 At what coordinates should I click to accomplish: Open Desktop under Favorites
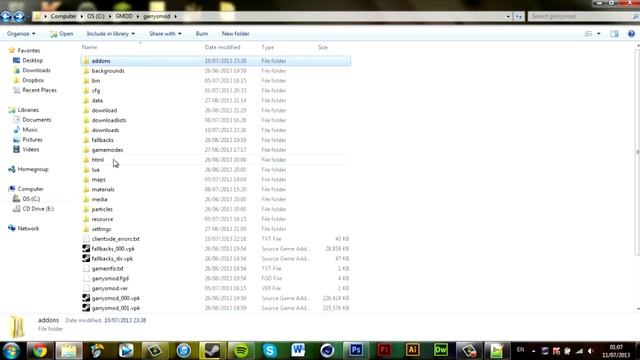[32, 60]
